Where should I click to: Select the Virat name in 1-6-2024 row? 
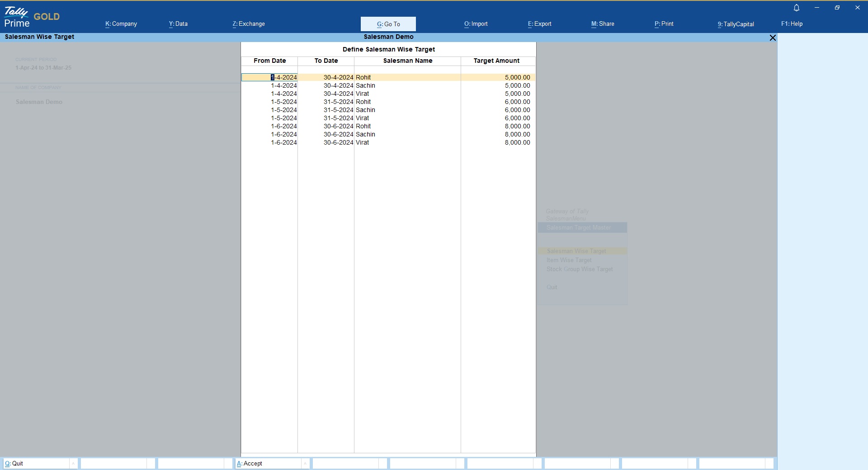(363, 142)
